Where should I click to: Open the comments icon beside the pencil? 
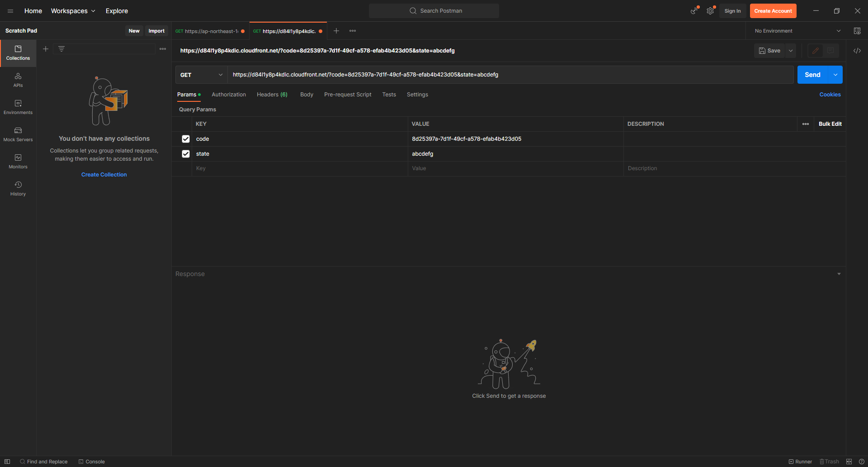coord(831,51)
